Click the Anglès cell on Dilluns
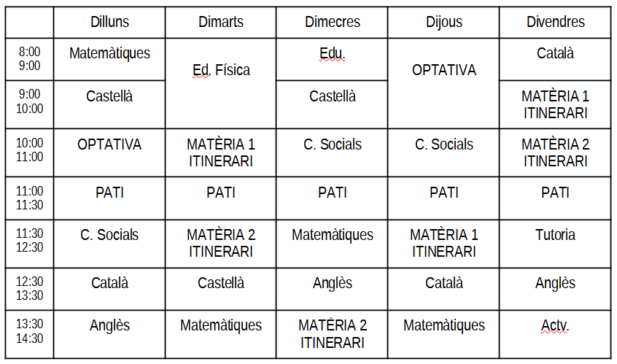Viewport: 617px width, 364px height. pyautogui.click(x=109, y=325)
